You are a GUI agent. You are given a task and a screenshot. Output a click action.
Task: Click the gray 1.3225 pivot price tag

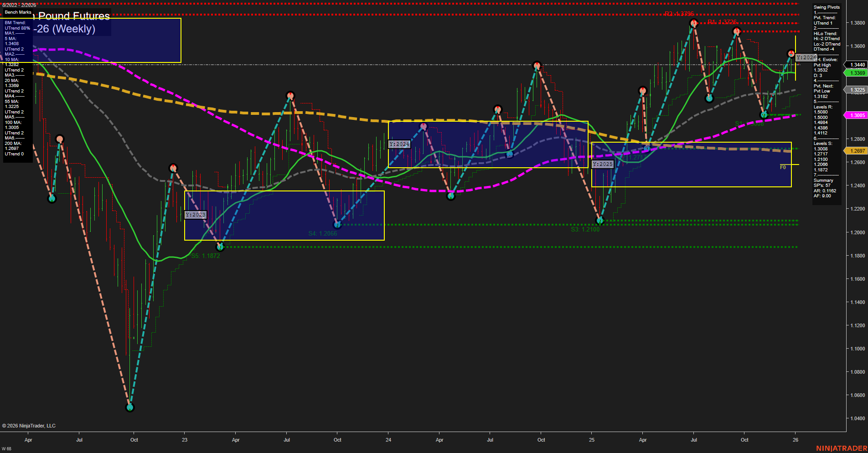tap(856, 90)
